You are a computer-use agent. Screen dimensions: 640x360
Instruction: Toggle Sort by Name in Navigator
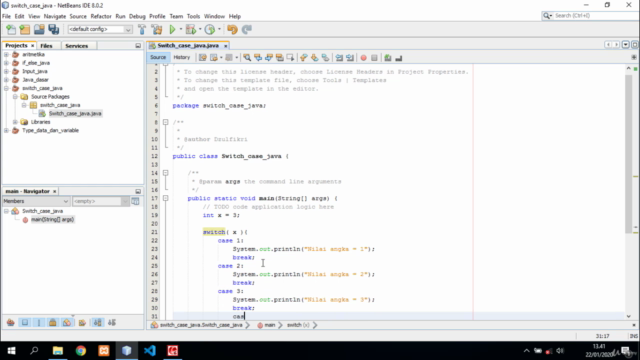98,322
